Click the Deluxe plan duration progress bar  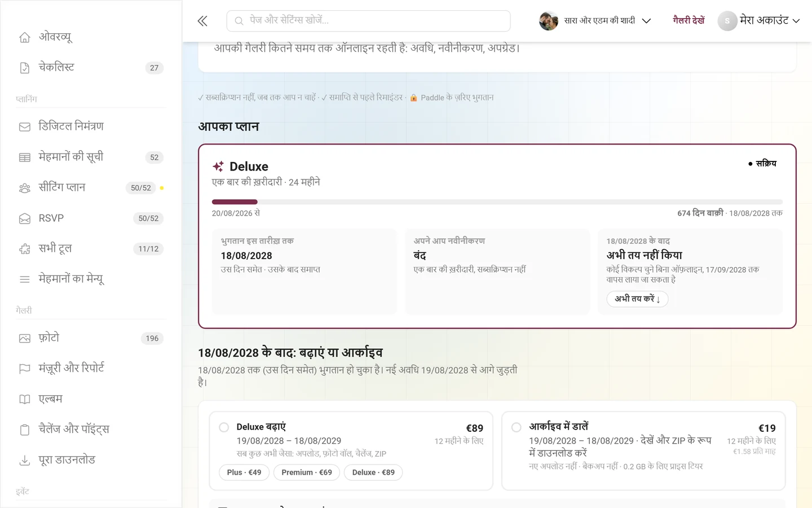click(x=497, y=202)
